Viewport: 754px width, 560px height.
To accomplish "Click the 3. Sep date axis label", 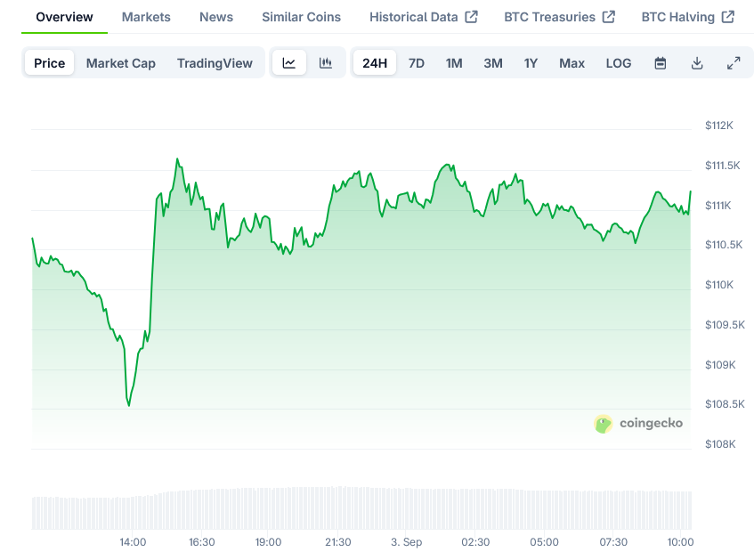I will 406,542.
